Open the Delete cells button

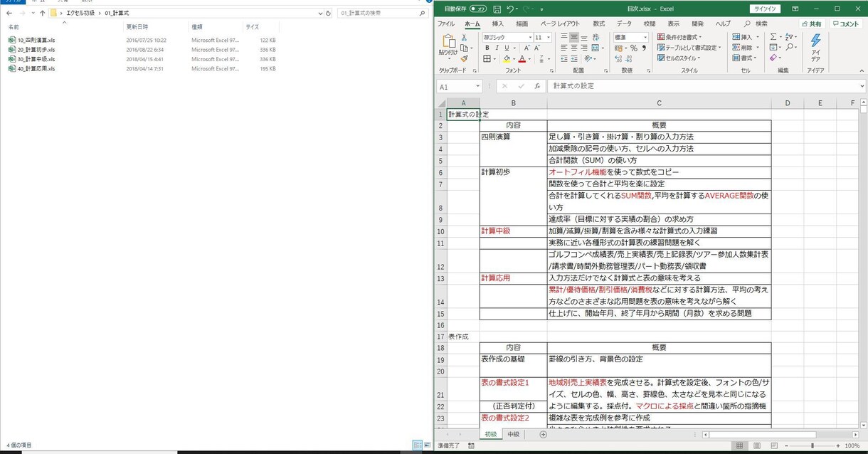[x=746, y=48]
